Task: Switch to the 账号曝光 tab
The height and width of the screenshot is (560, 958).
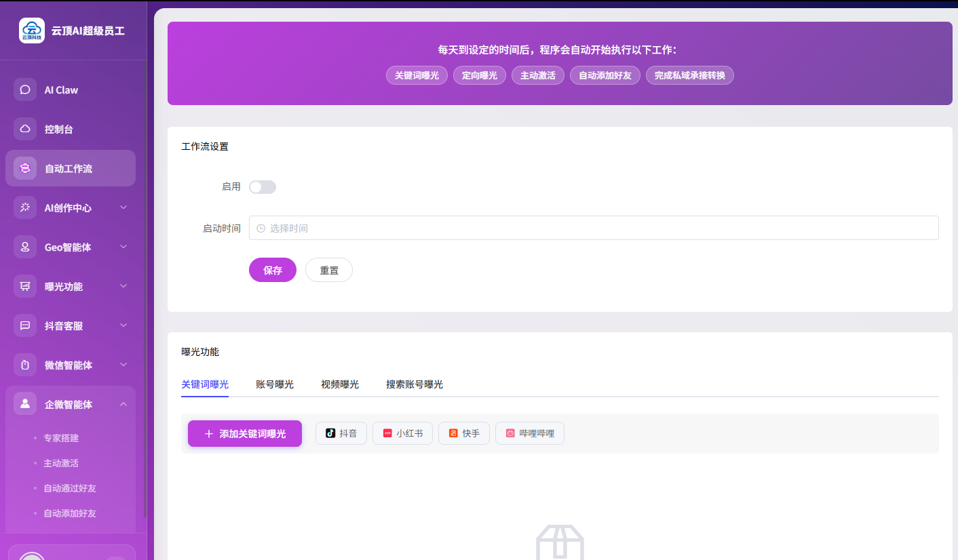Action: click(275, 384)
